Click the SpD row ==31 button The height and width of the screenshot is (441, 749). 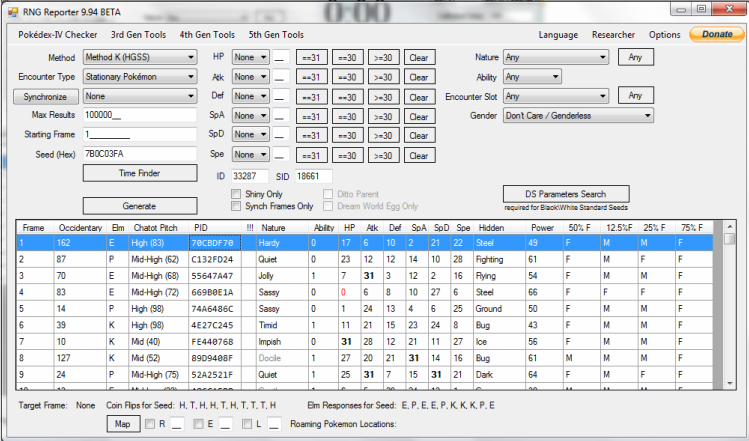tap(311, 136)
